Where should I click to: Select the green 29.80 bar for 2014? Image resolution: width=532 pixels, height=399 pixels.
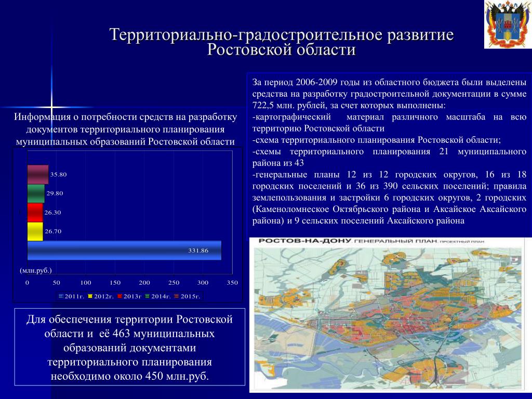tap(36, 193)
